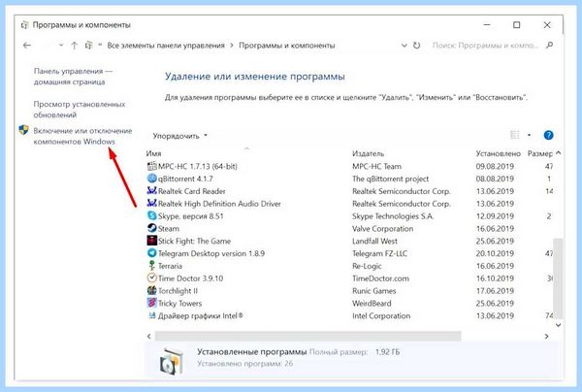Open the view options dropdown arrow
Viewport: 582px width, 392px height.
(529, 135)
